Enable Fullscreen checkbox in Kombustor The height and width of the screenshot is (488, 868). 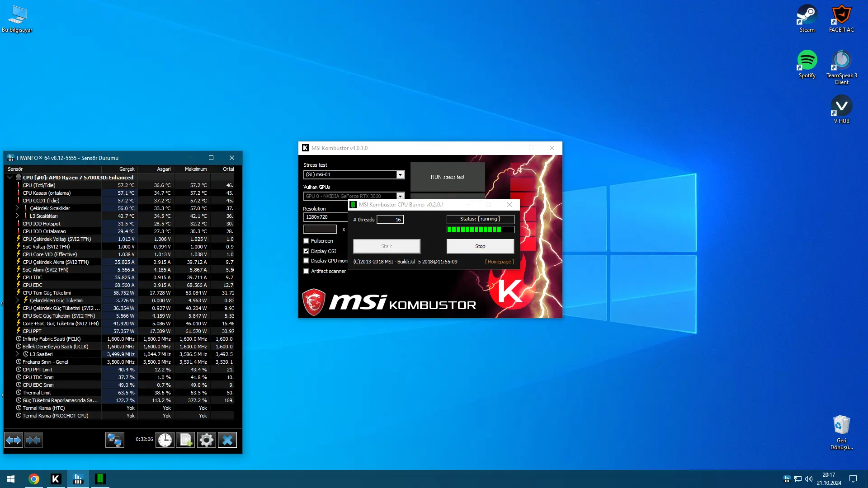(307, 241)
